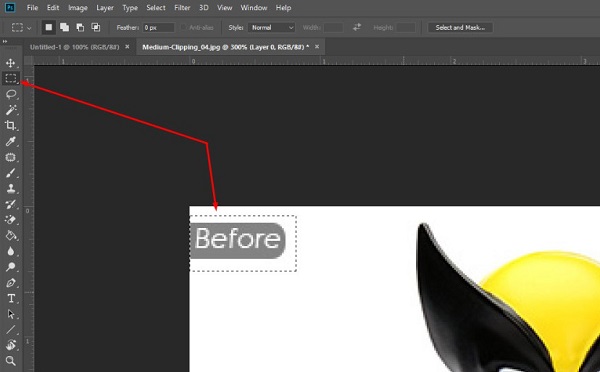Open the Filter menu

pyautogui.click(x=182, y=8)
